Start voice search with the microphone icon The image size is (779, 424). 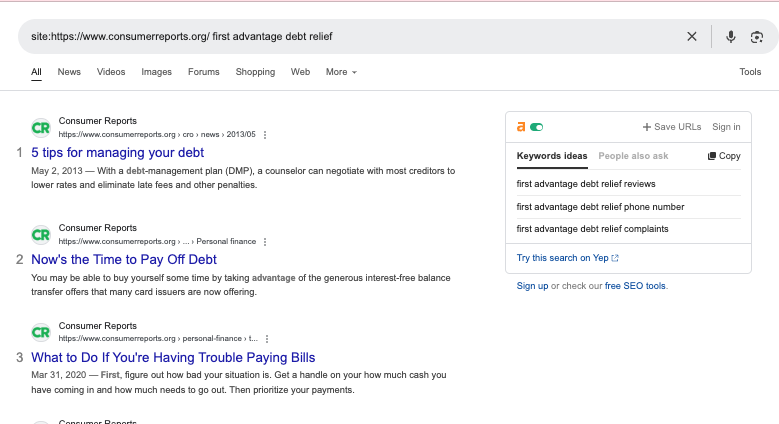tap(730, 37)
